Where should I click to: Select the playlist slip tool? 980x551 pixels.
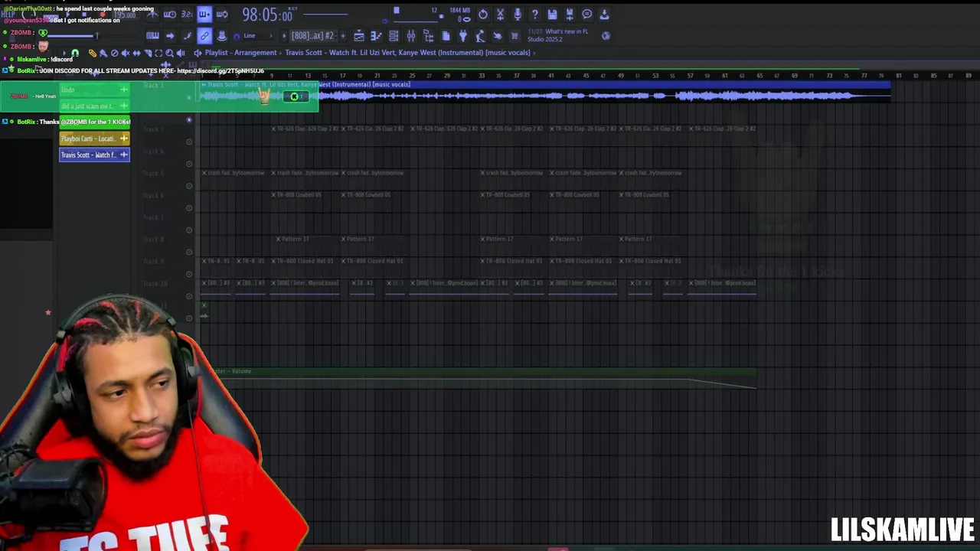tap(136, 53)
